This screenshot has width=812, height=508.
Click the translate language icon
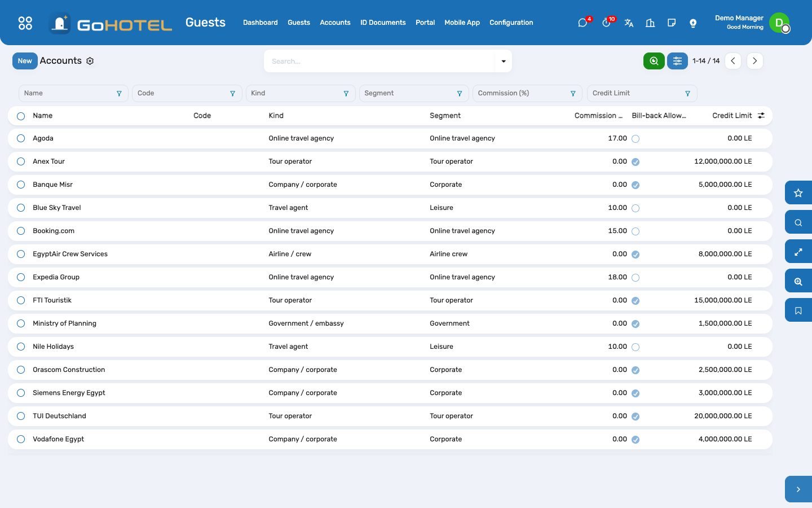coord(629,23)
